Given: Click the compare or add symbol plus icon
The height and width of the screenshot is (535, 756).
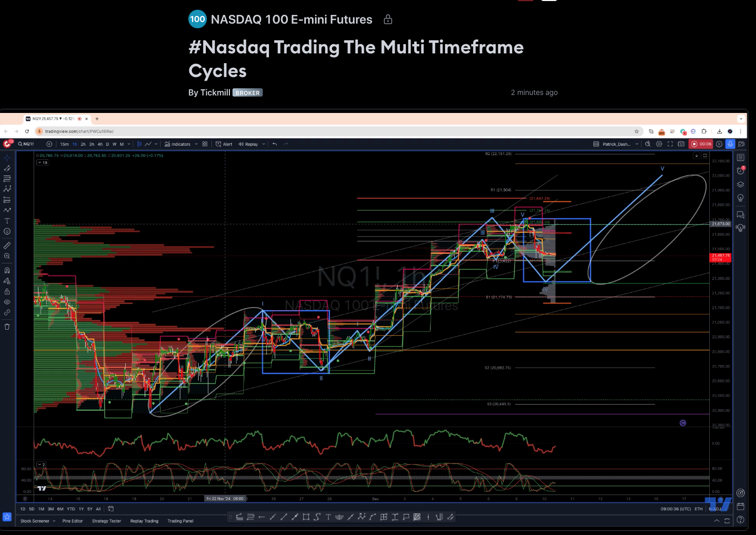Looking at the screenshot, I should tap(49, 144).
